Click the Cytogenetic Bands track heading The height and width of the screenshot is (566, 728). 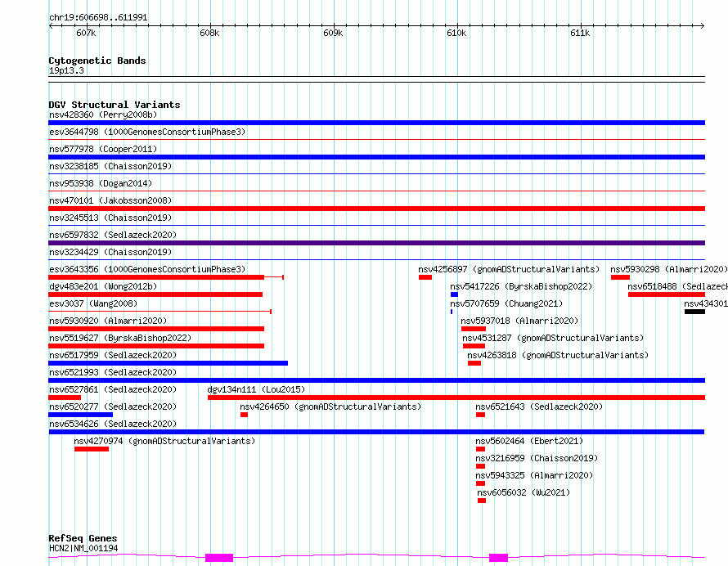click(97, 61)
